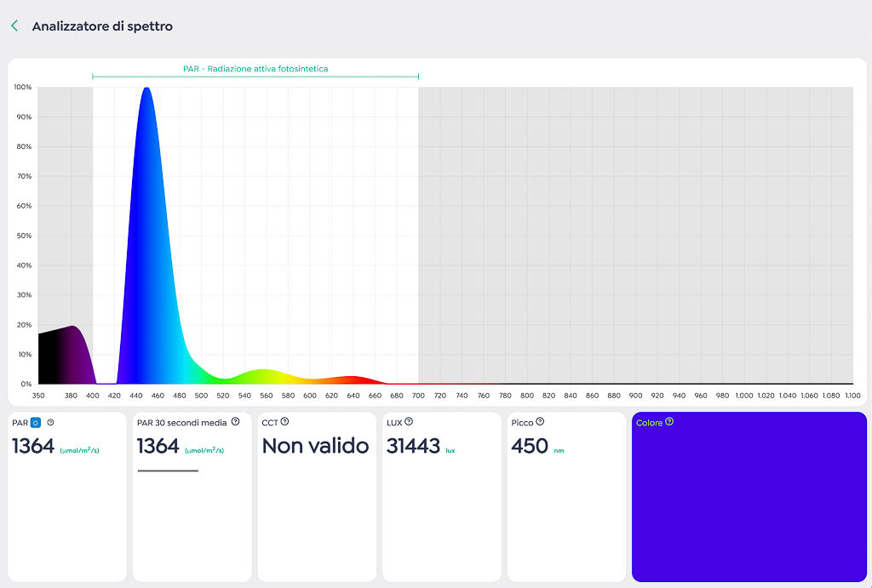The height and width of the screenshot is (588, 872).
Task: Click the Picco help question icon
Action: click(540, 421)
